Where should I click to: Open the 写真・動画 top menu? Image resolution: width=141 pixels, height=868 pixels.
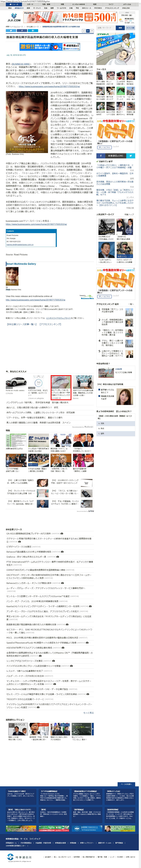pyautogui.click(x=46, y=4)
